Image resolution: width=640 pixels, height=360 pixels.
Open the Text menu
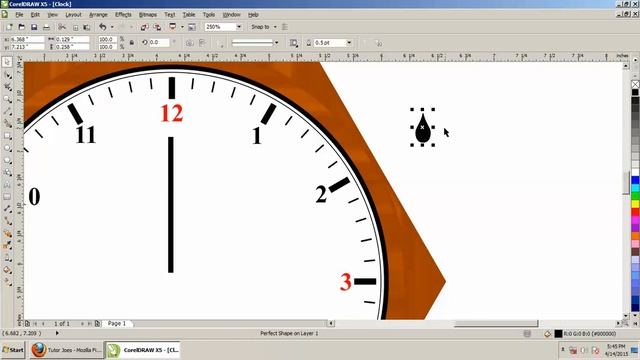tap(170, 15)
